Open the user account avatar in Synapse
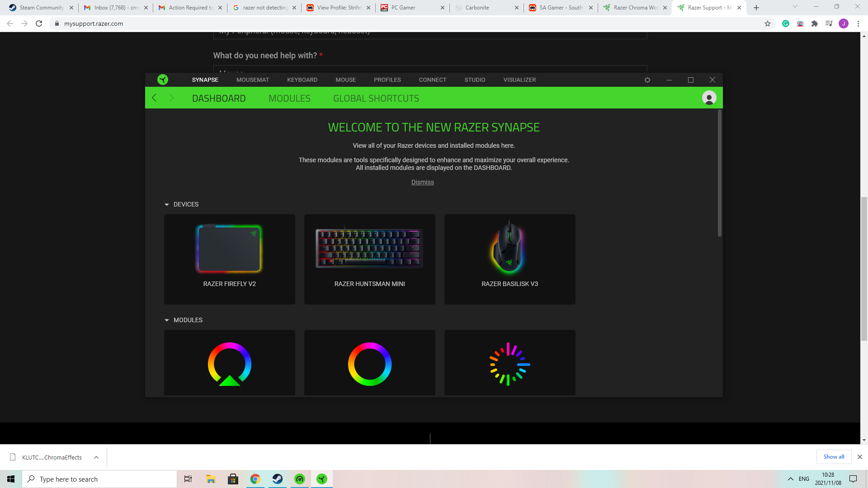 [x=709, y=98]
